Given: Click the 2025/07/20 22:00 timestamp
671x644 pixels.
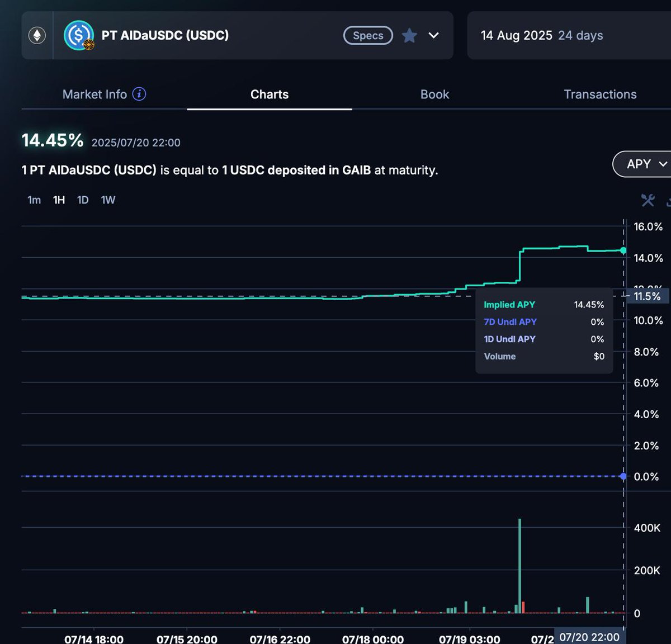Looking at the screenshot, I should coord(136,143).
